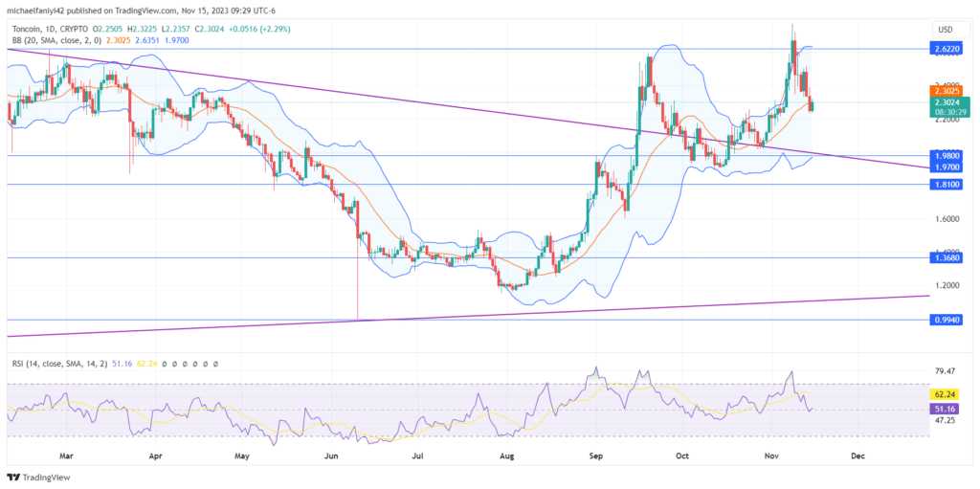
Task: Select the RSI (14, close, SMA, 14, 2) legend
Action: click(60, 364)
